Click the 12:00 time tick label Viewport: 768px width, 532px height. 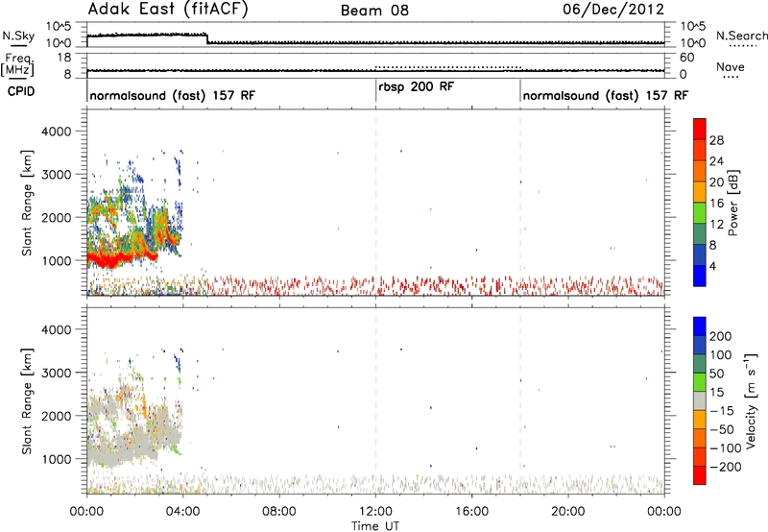point(375,512)
